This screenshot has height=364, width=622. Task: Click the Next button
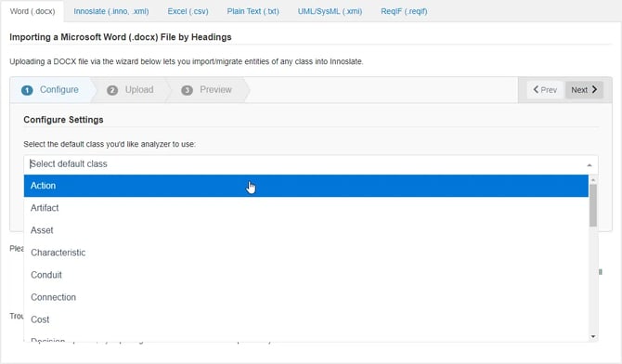584,90
